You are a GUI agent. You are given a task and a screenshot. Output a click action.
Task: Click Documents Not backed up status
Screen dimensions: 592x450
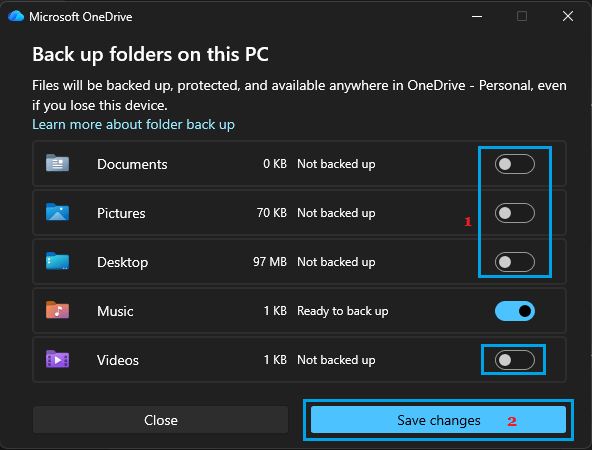[336, 164]
